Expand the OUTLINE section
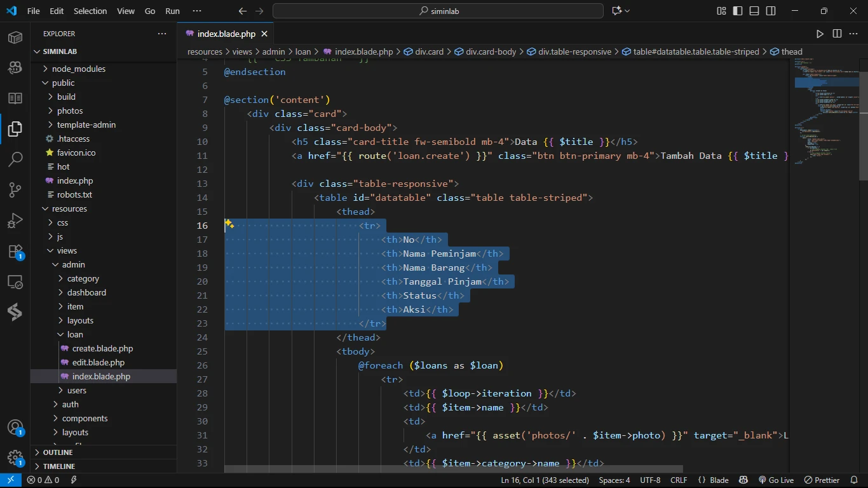The width and height of the screenshot is (868, 488). coord(58,452)
